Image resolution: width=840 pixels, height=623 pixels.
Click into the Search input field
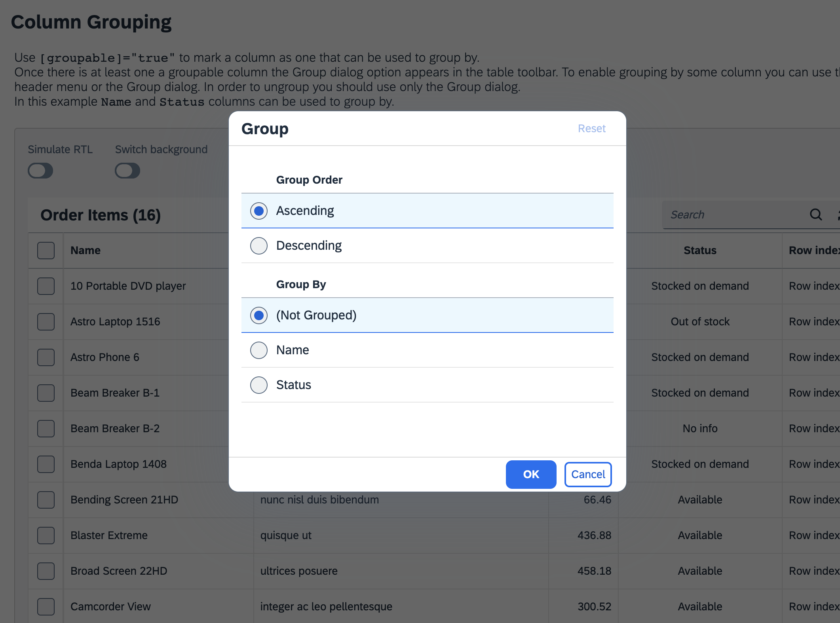click(732, 215)
